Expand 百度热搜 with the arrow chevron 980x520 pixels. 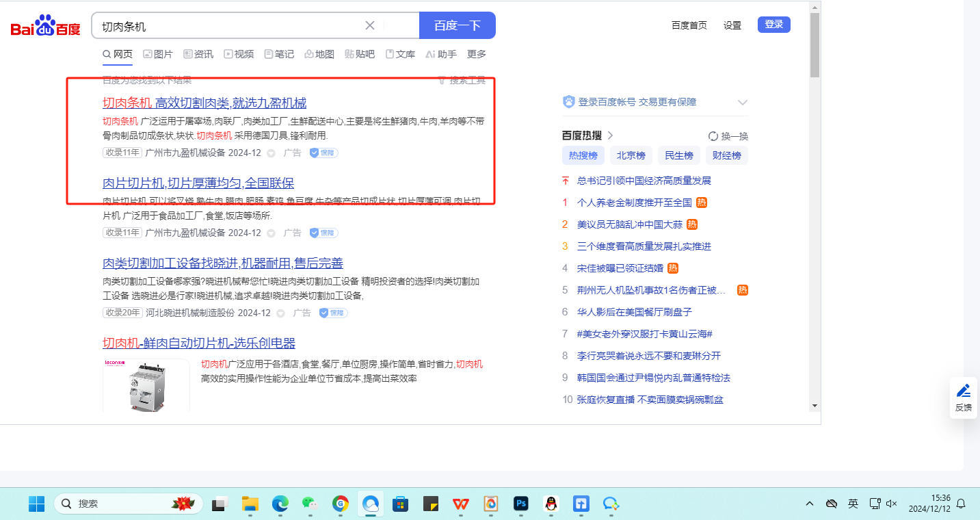point(610,135)
